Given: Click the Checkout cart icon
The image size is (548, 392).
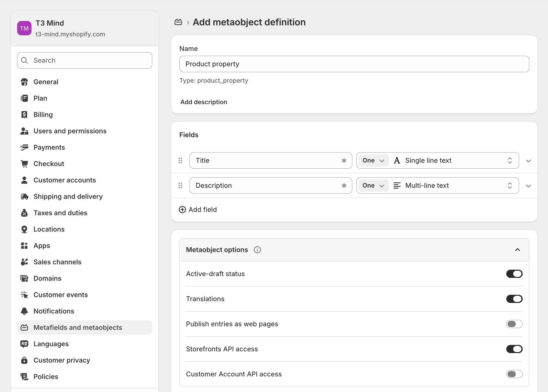Looking at the screenshot, I should 24,164.
